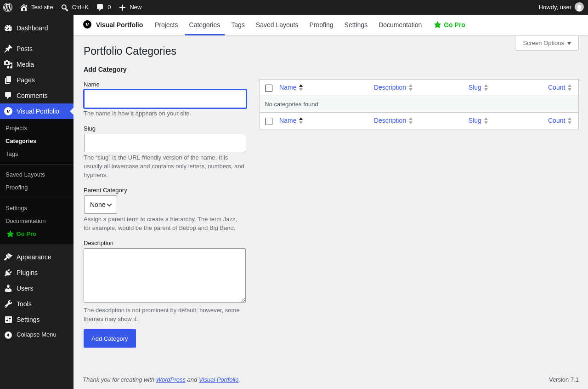Click the Media icon in sidebar
Image resolution: width=588 pixels, height=389 pixels.
pos(8,64)
